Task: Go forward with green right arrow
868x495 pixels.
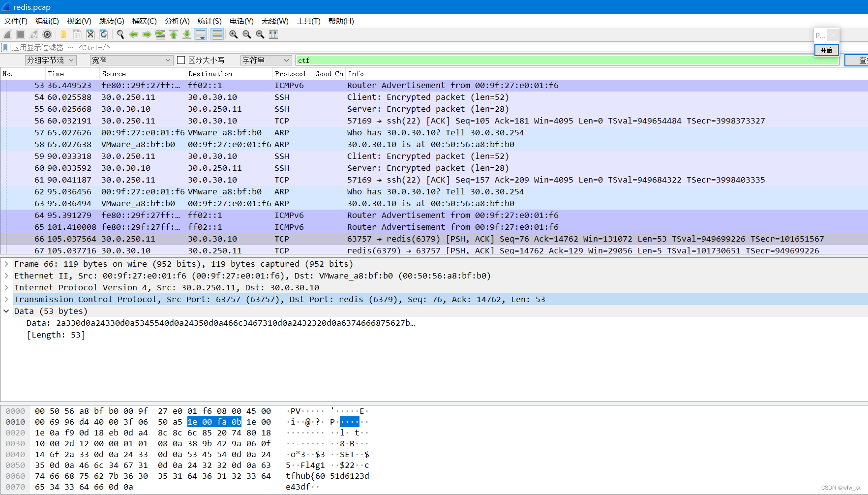Action: pyautogui.click(x=147, y=34)
